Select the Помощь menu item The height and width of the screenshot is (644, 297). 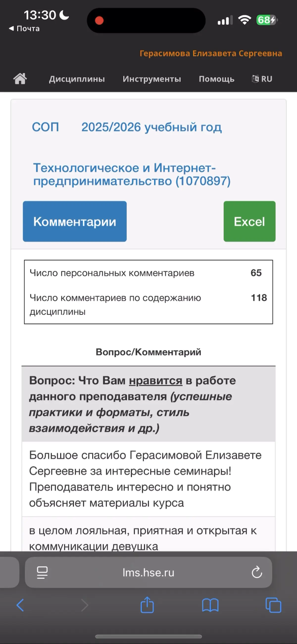[217, 79]
